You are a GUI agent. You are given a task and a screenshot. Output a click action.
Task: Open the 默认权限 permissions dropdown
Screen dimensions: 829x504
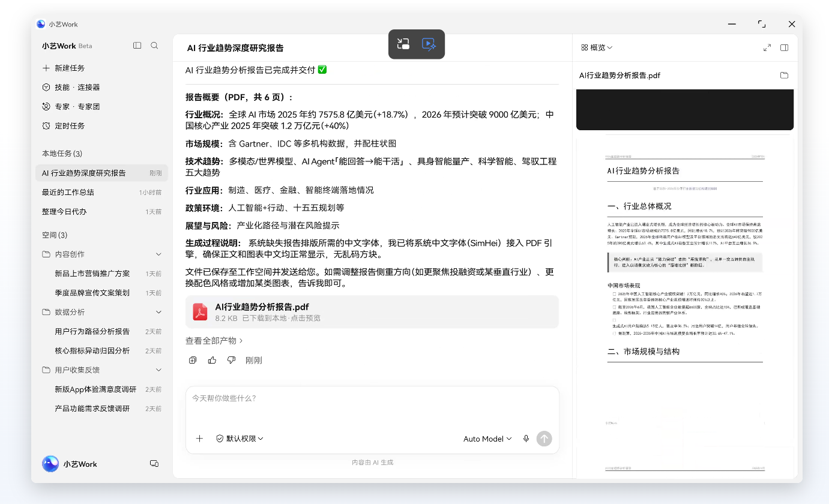tap(240, 439)
